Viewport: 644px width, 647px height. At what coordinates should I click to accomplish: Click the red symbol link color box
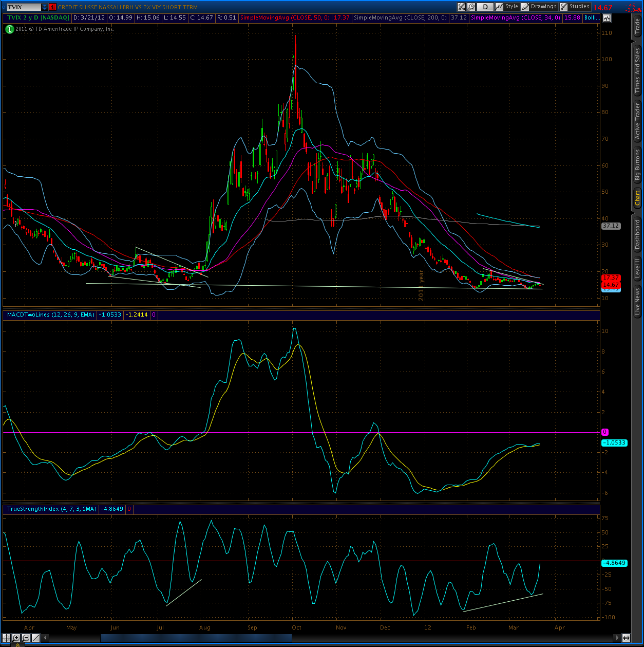(x=52, y=7)
